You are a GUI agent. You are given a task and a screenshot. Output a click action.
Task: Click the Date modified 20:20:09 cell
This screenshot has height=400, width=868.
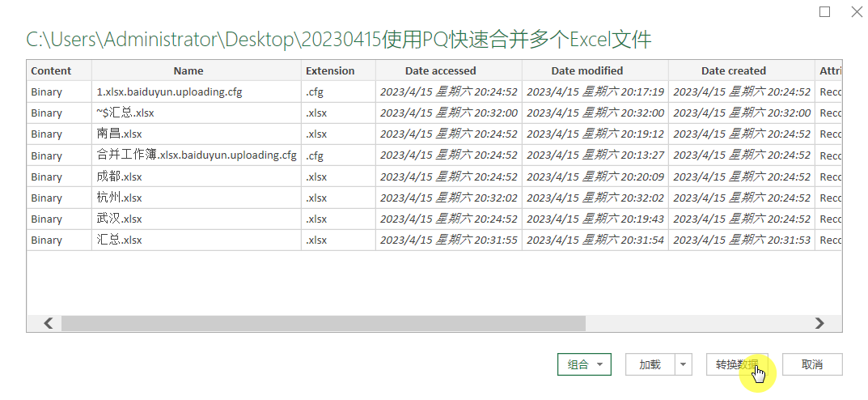point(595,177)
